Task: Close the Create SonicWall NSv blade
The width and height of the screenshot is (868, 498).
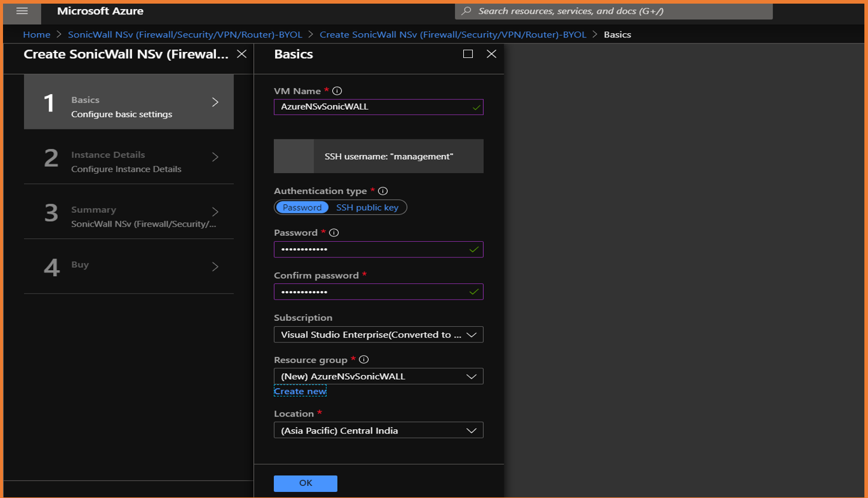Action: click(x=241, y=54)
